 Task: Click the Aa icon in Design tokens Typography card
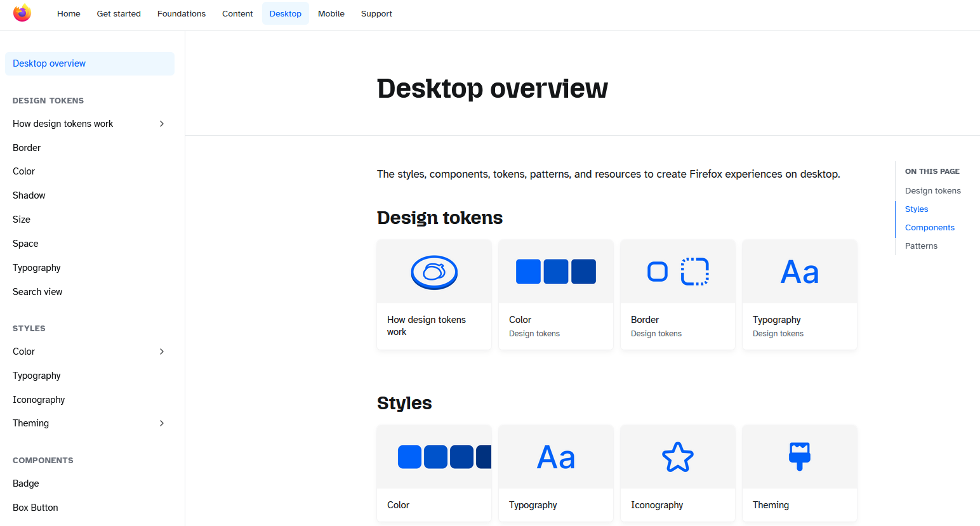799,272
